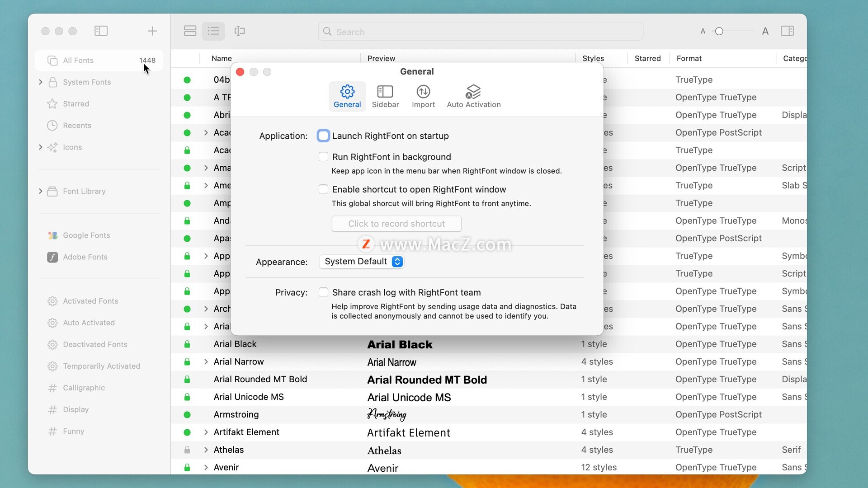This screenshot has width=868, height=488.
Task: Click in the Search fonts field
Action: pos(481,32)
